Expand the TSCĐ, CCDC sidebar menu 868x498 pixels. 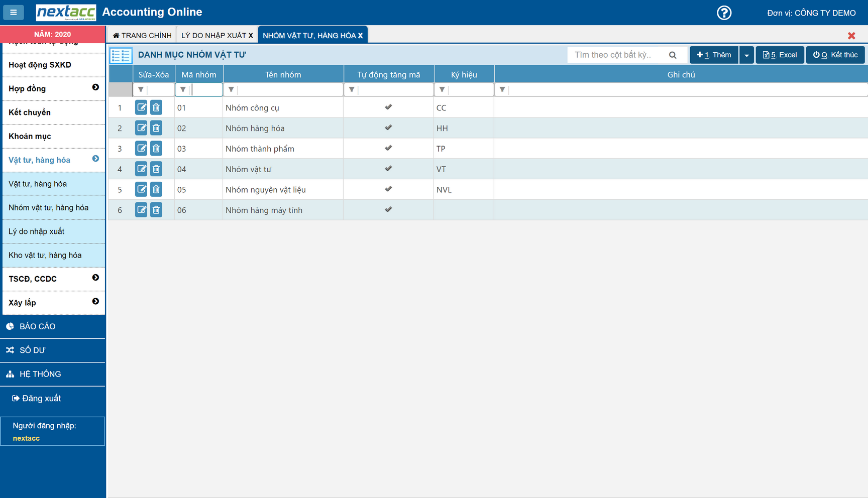tap(95, 278)
